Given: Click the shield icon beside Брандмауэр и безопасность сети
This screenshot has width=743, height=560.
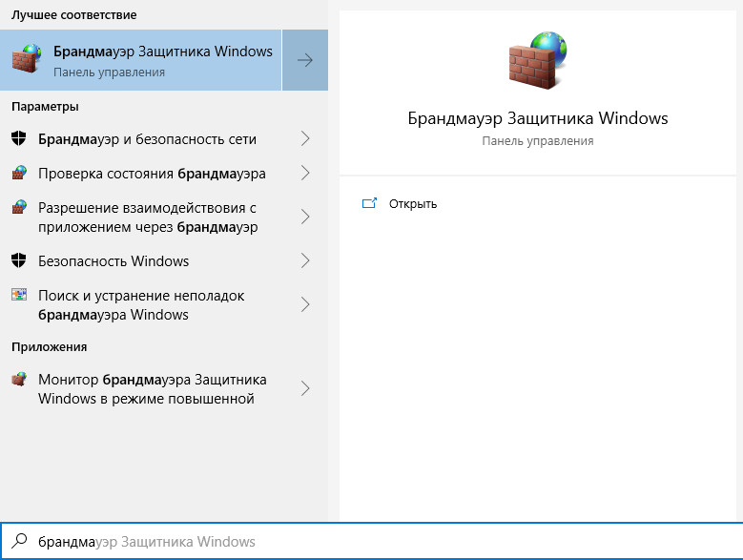Looking at the screenshot, I should pos(18,139).
